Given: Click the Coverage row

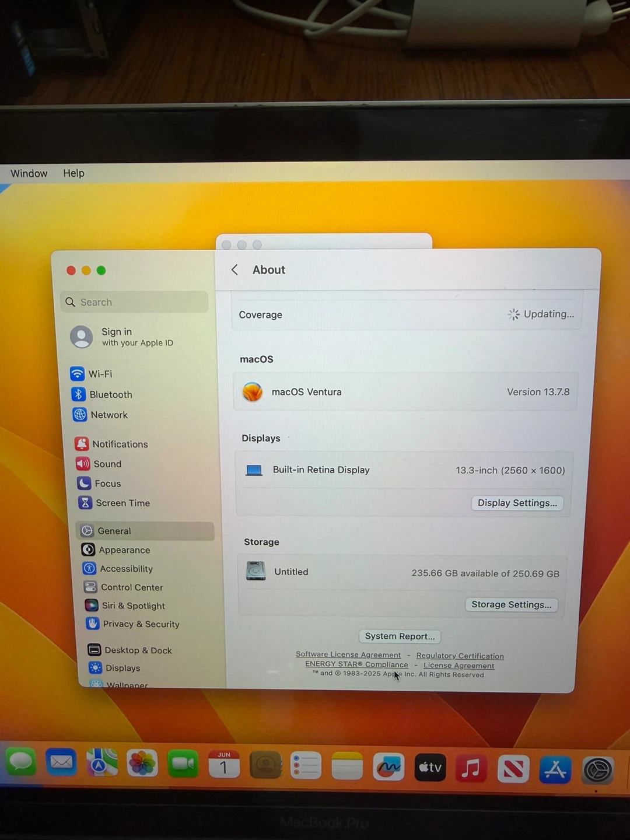Looking at the screenshot, I should click(x=406, y=314).
